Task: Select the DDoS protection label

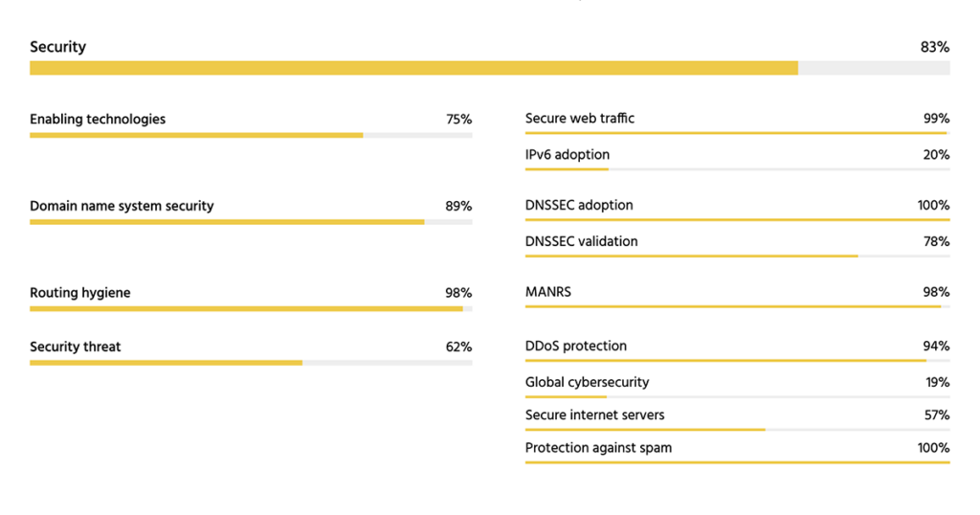Action: (576, 346)
